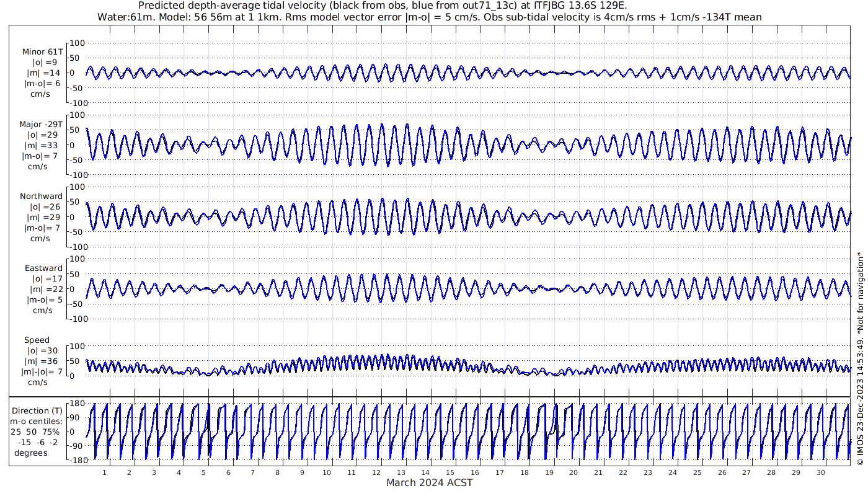The height and width of the screenshot is (496, 868).
Task: Select "|m-o|= 7" in the Northward panel
Action: click(42, 228)
